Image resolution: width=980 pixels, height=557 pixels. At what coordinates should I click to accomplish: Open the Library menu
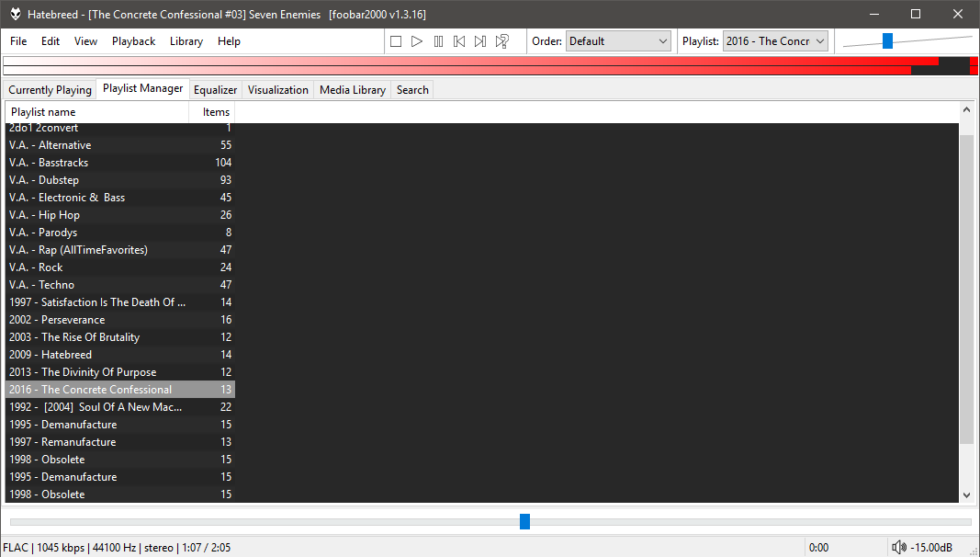click(x=186, y=41)
